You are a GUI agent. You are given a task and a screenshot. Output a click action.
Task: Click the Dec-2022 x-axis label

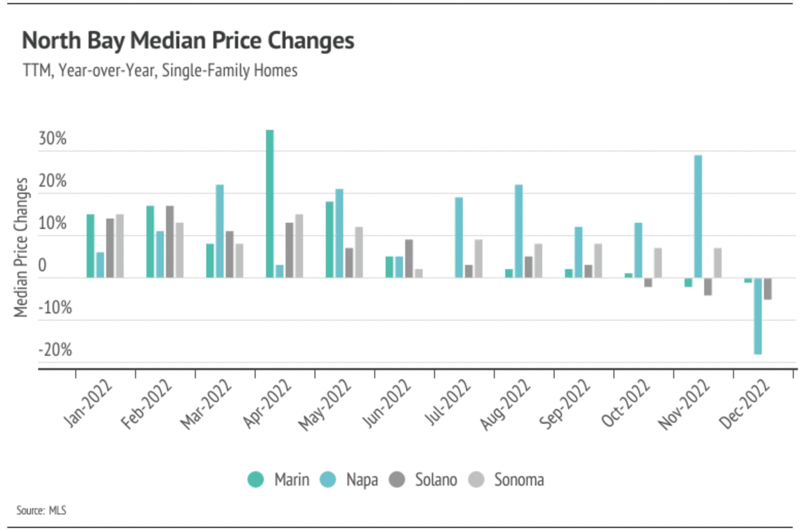click(x=744, y=405)
